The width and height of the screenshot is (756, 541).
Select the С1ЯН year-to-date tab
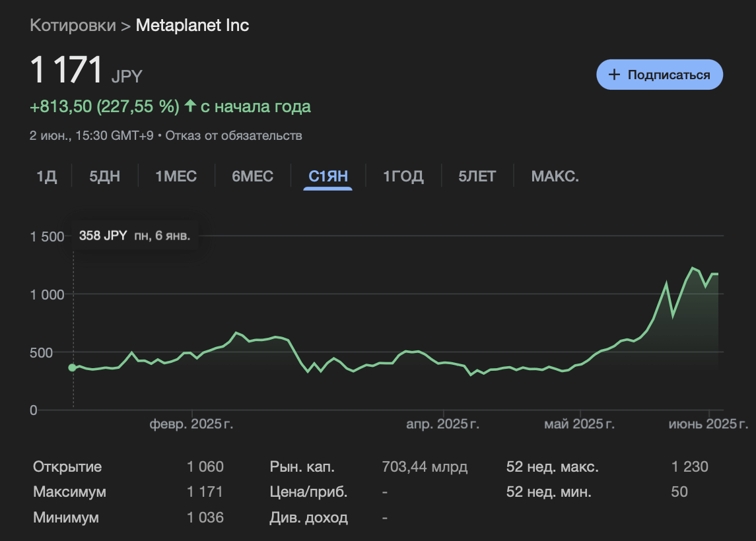(328, 176)
